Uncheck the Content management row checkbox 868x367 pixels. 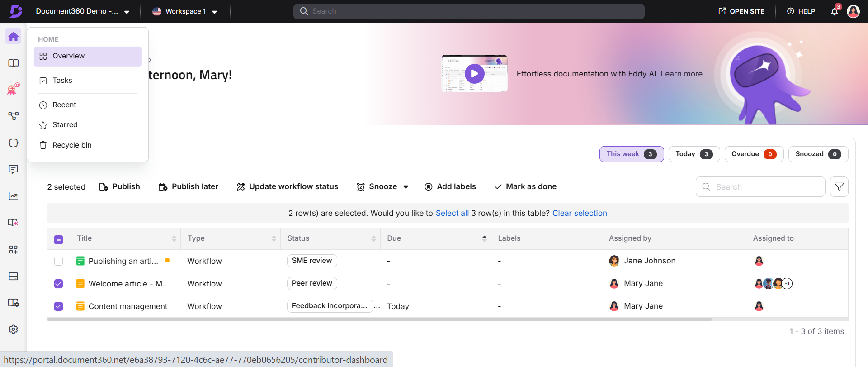pos(59,306)
